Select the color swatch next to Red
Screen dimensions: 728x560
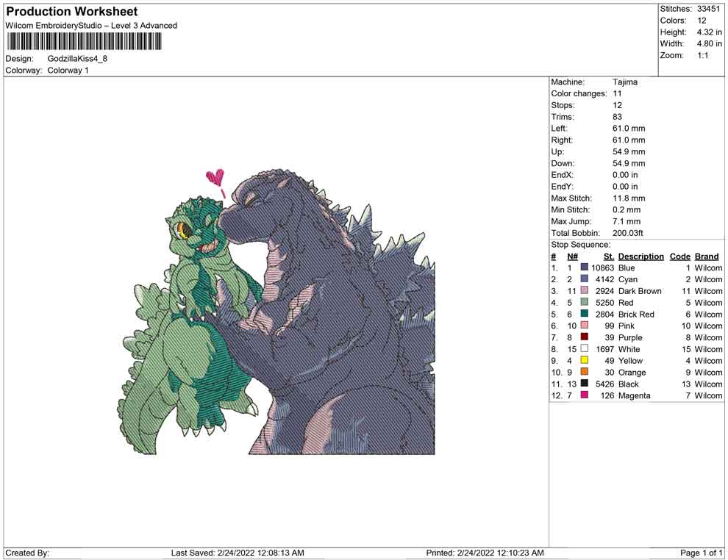pyautogui.click(x=585, y=302)
